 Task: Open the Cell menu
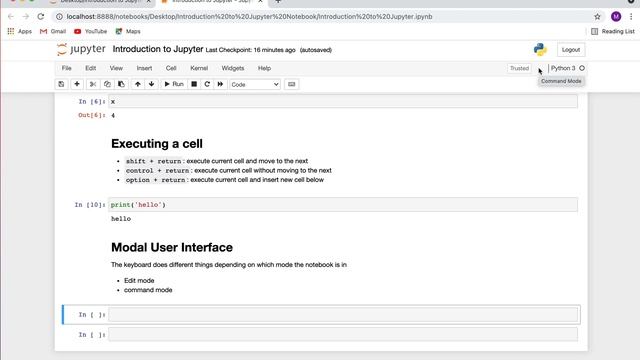click(x=171, y=68)
